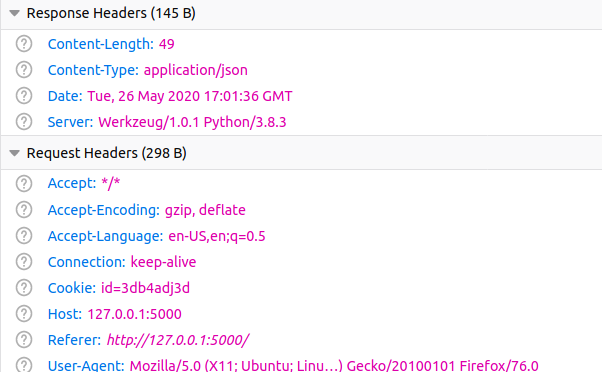The width and height of the screenshot is (602, 372).
Task: Click the Referer header name
Action: (74, 341)
